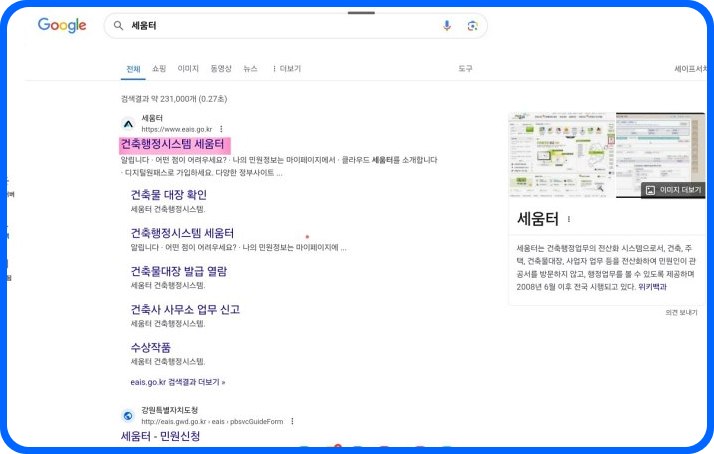Viewport: 714px width, 454px height.
Task: Click the 강원특별자치도청 globe favicon
Action: pos(128,416)
